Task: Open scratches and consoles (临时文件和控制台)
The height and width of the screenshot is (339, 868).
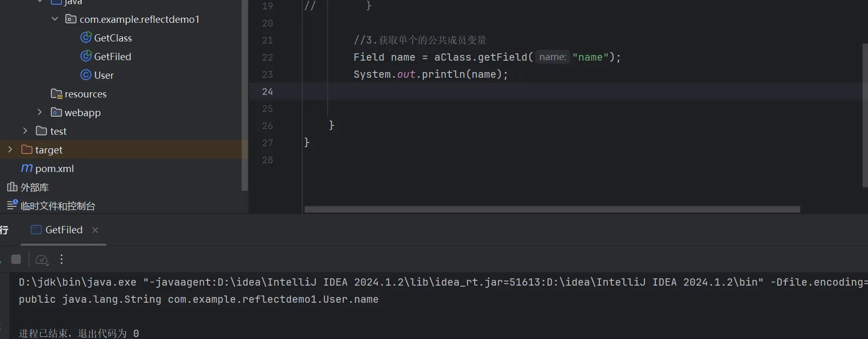Action: [x=57, y=206]
